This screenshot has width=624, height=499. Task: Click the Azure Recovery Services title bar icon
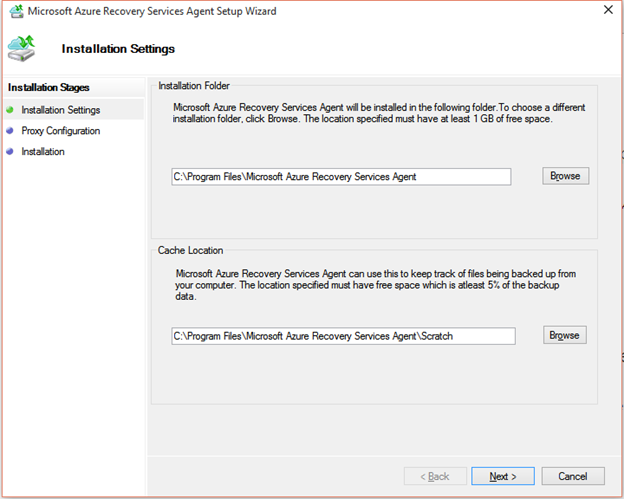pyautogui.click(x=15, y=11)
